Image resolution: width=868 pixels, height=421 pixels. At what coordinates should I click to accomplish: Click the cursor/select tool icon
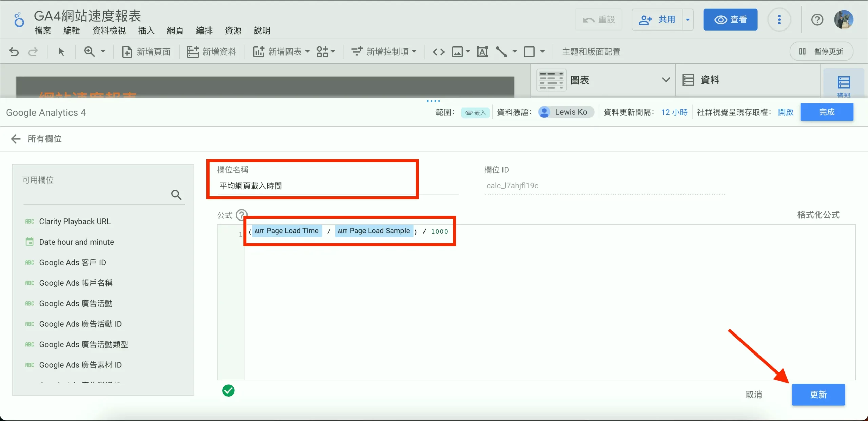(x=61, y=52)
